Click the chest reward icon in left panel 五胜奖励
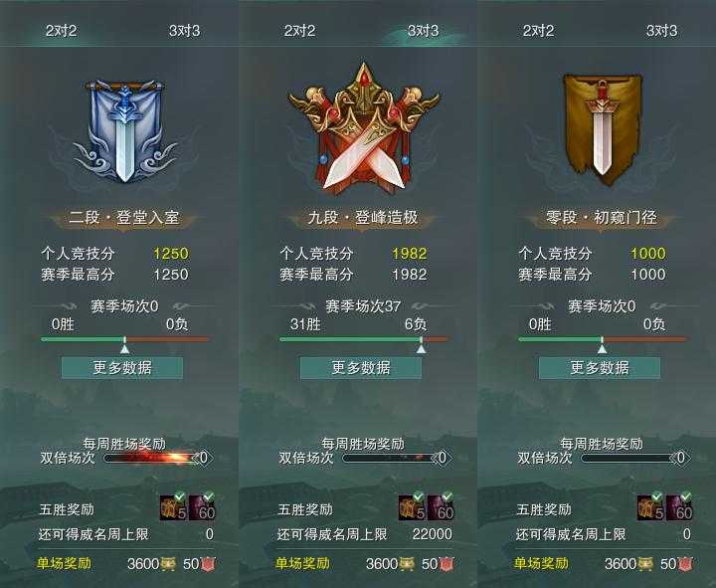Screen dimensions: 716x588 click(x=173, y=507)
